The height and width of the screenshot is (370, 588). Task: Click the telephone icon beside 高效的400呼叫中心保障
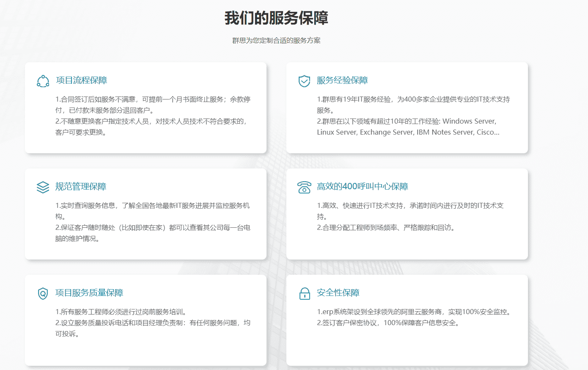pos(303,186)
